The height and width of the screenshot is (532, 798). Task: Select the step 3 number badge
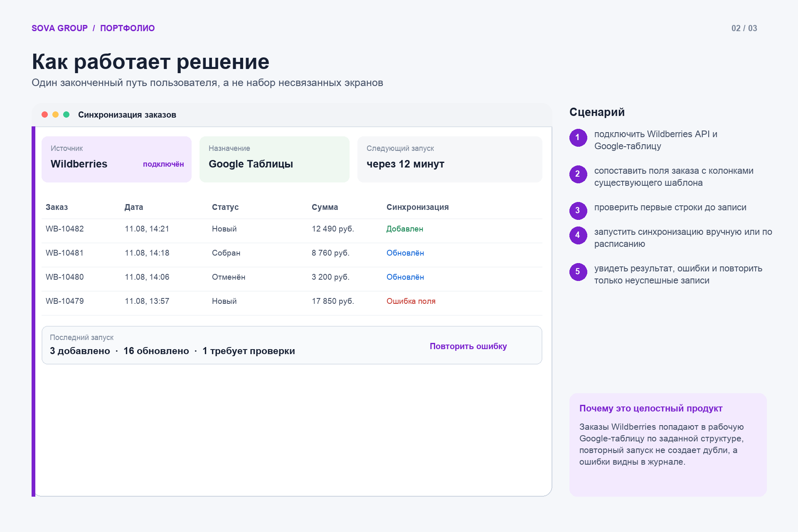[x=578, y=211]
